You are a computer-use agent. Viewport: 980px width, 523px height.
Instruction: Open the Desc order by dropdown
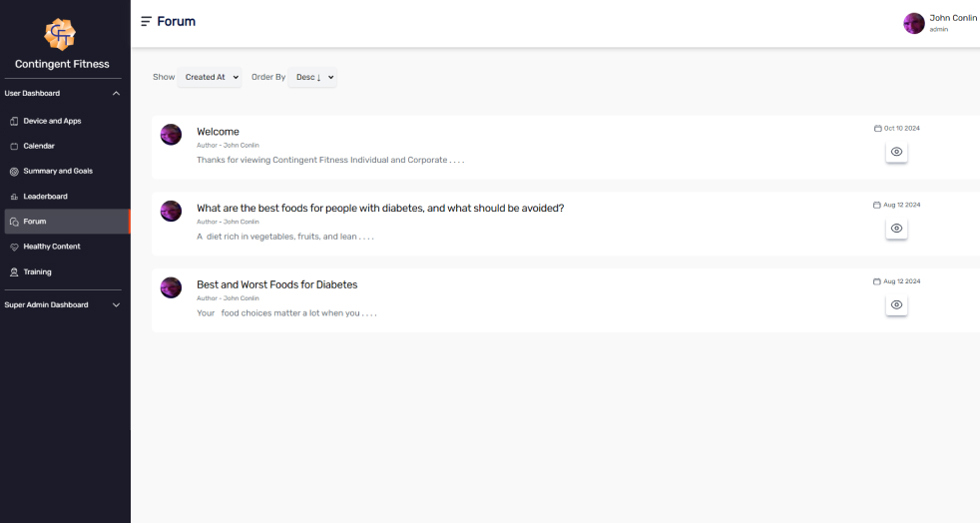(x=312, y=77)
